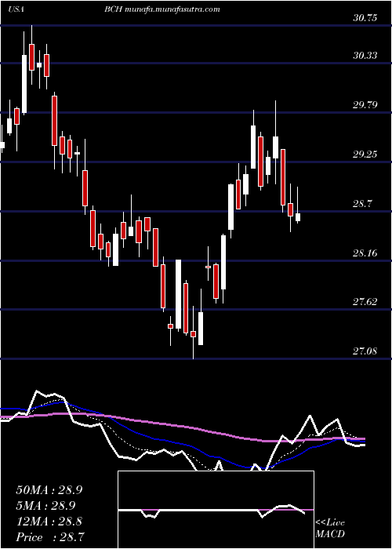Screen dimensions: 392x549
Task: Click the 30.33 price axis label
Action: (x=365, y=56)
